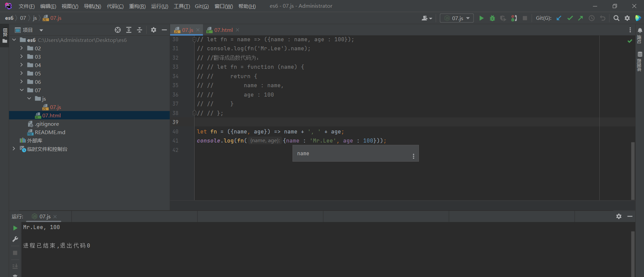Screen dimensions: 644x277
Task: Rollback changes with undo arrow
Action: tap(603, 18)
